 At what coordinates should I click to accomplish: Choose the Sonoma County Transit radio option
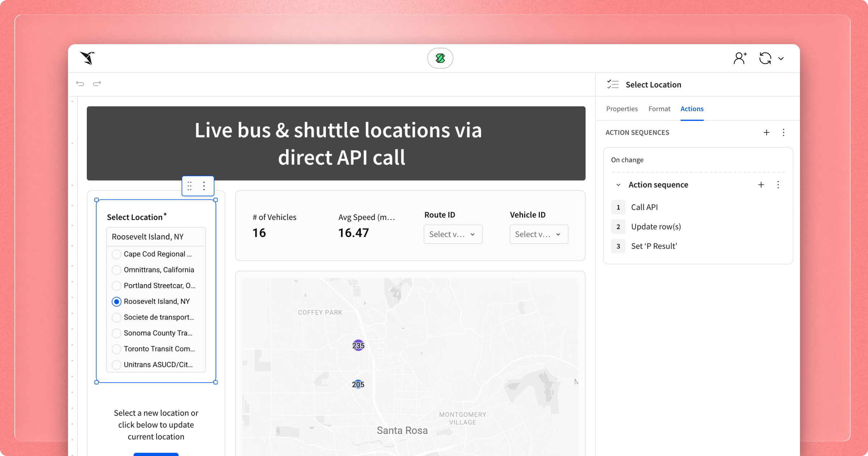click(116, 333)
